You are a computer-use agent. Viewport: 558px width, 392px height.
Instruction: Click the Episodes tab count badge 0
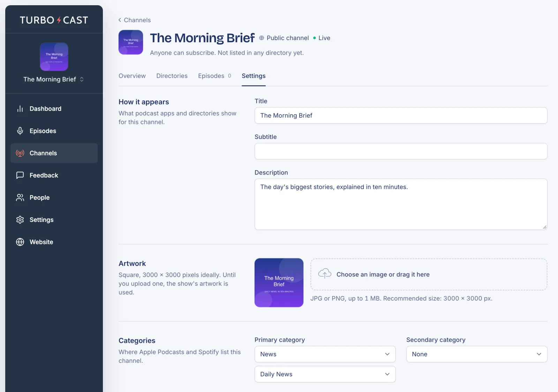tap(229, 76)
